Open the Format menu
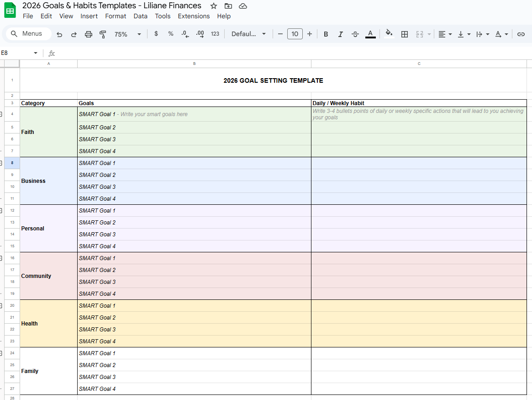Image resolution: width=532 pixels, height=400 pixels. tap(116, 16)
